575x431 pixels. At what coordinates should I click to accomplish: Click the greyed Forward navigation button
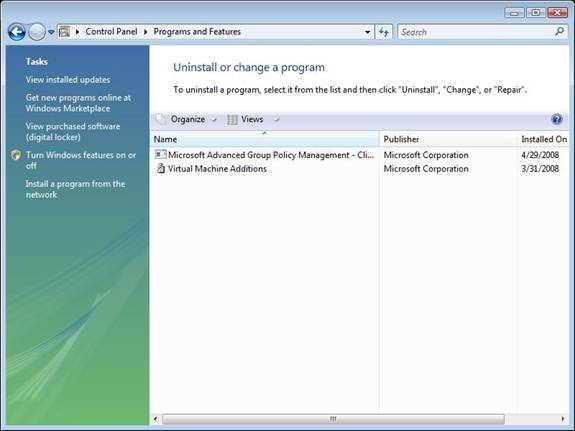37,32
